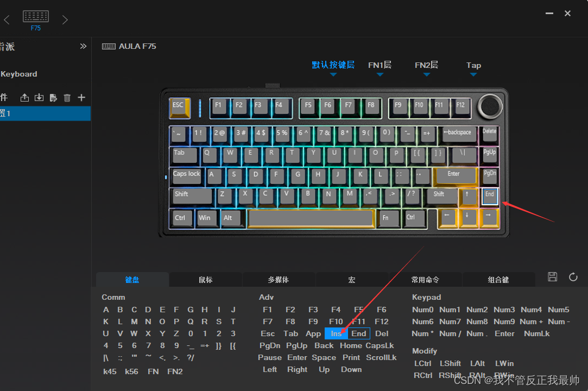Click the Win key on keyboard image
The height and width of the screenshot is (391, 588).
click(206, 218)
